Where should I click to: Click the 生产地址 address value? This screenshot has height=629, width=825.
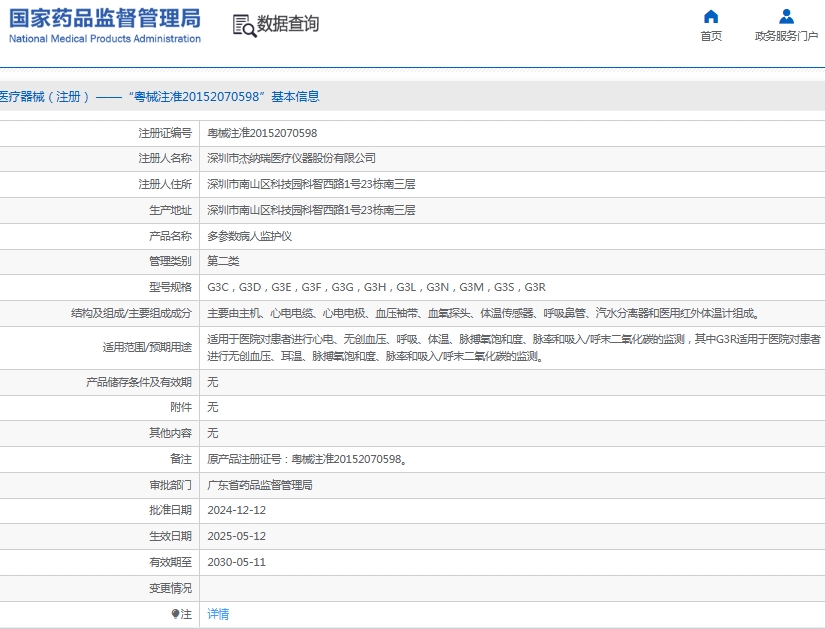click(x=311, y=211)
